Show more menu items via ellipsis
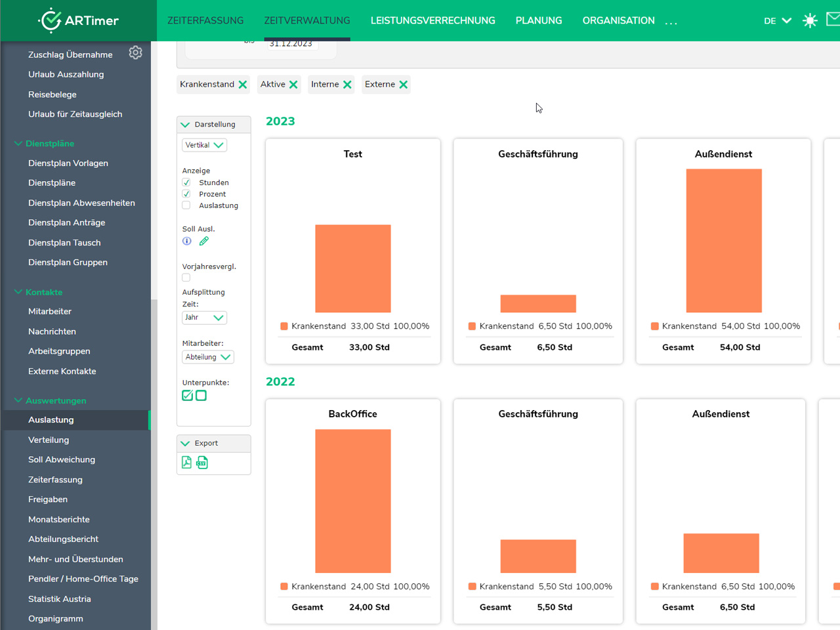This screenshot has height=630, width=840. (671, 23)
